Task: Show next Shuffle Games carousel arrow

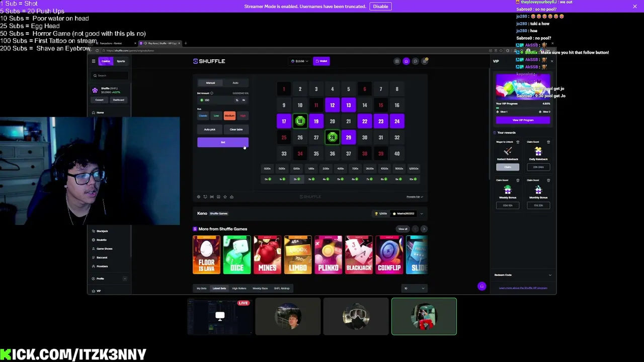Action: coord(424,229)
